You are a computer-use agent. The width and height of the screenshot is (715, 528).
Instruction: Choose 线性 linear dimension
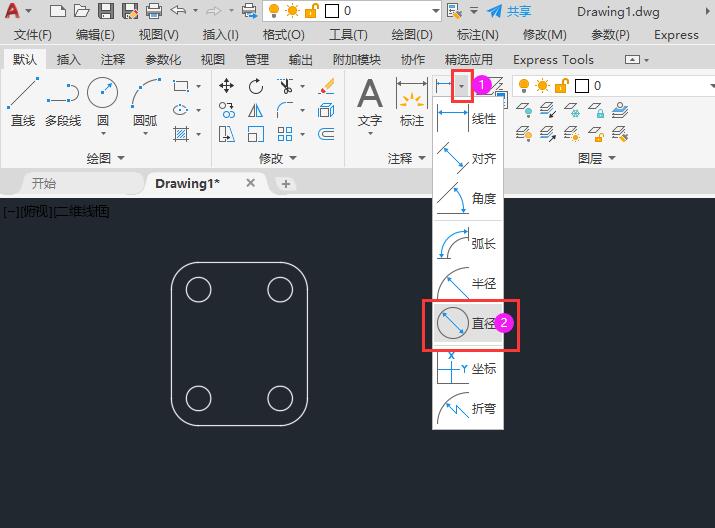[x=468, y=119]
